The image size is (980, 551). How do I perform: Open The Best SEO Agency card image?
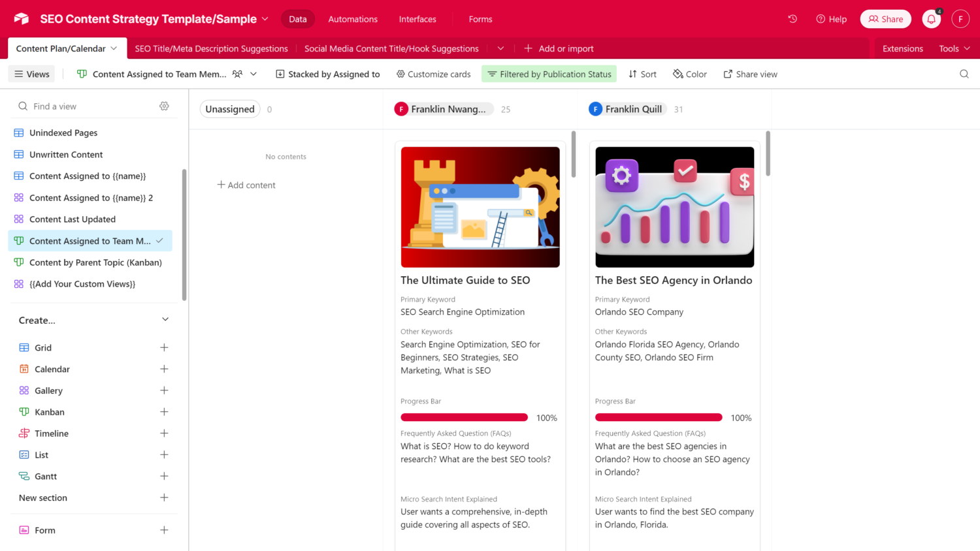[x=674, y=207]
